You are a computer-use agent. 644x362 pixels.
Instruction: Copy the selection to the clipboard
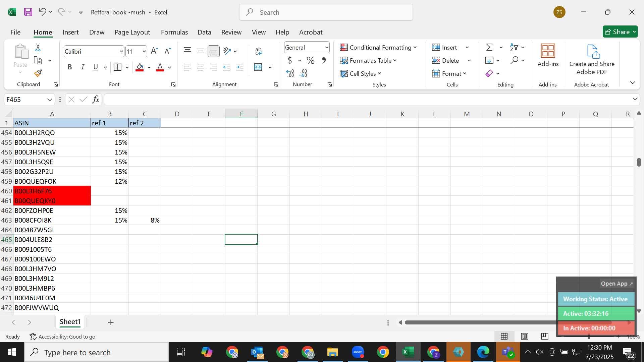38,61
